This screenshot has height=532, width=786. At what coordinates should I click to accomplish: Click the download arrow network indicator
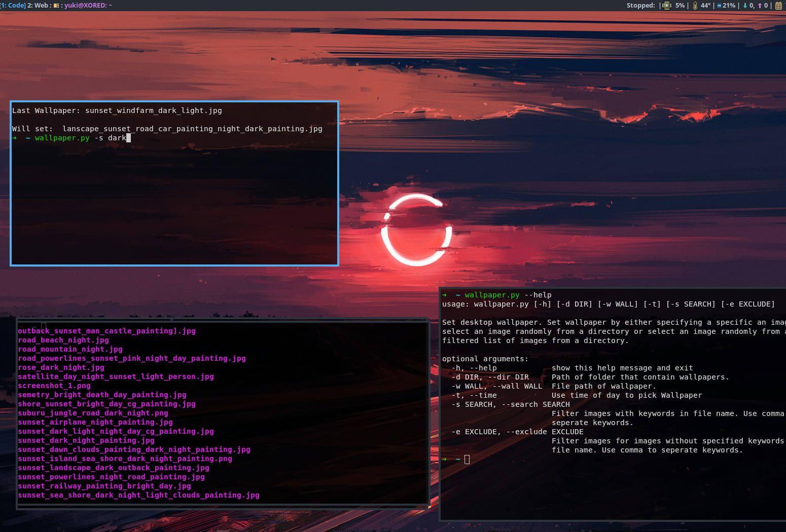(745, 6)
